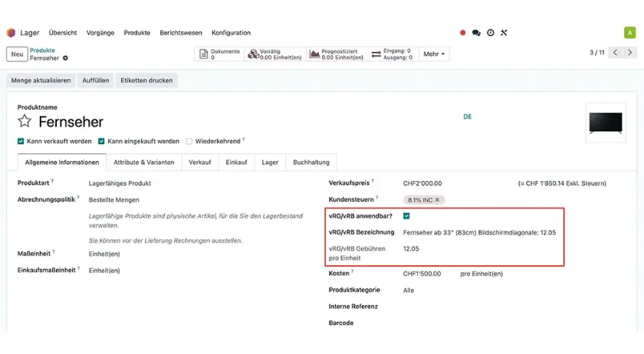The image size is (644, 354).
Task: Open the activities clock icon
Action: point(490,33)
